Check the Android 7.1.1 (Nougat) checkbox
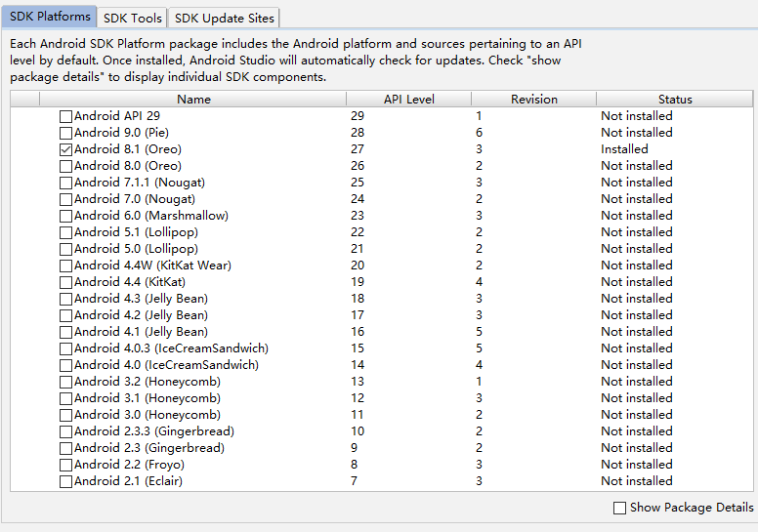This screenshot has height=532, width=758. point(65,183)
